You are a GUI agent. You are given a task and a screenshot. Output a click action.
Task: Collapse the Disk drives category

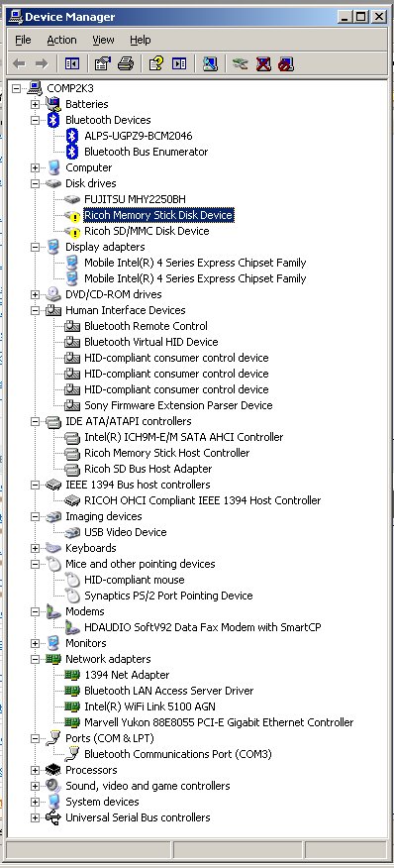(35, 183)
